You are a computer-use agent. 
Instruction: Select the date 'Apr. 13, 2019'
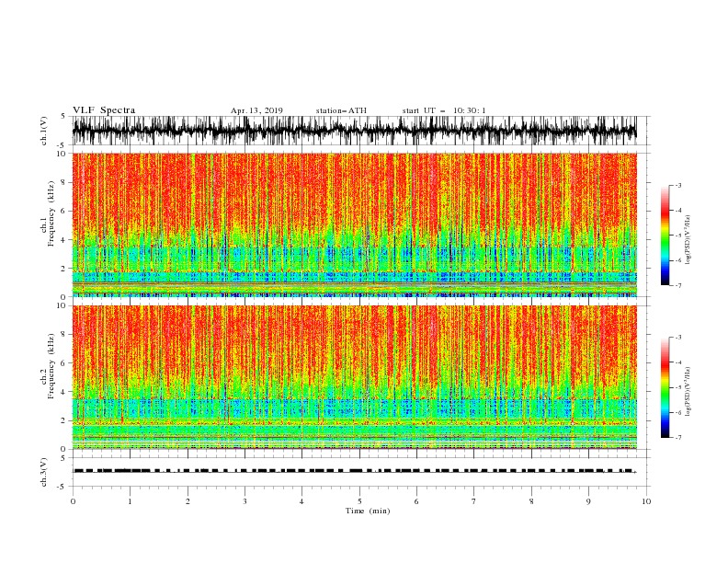tap(256, 110)
